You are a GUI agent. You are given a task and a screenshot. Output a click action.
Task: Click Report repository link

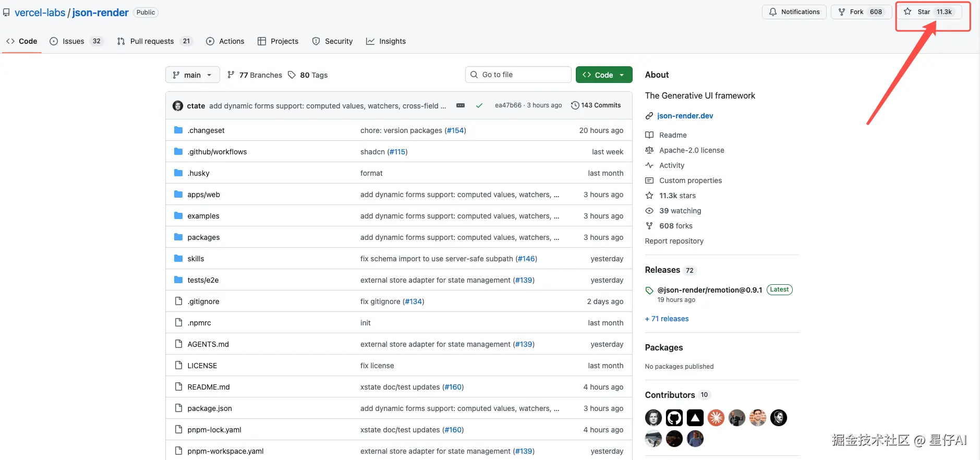[674, 241]
